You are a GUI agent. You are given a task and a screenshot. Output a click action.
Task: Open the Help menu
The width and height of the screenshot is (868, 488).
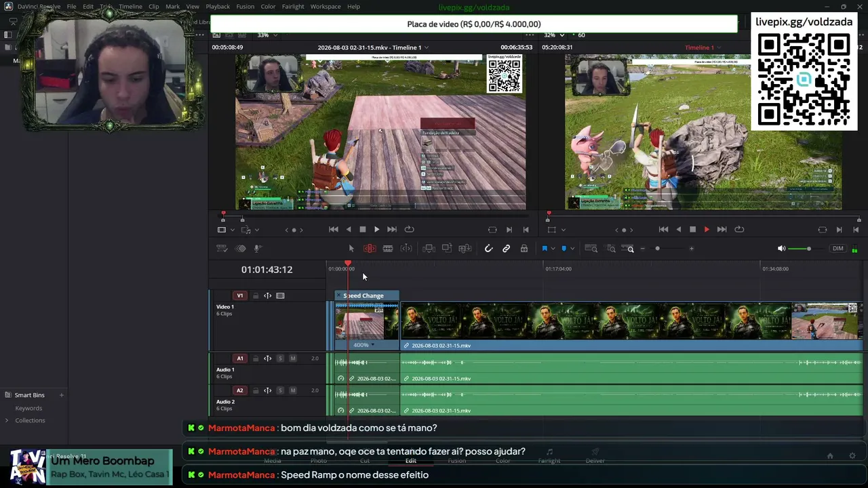[353, 7]
